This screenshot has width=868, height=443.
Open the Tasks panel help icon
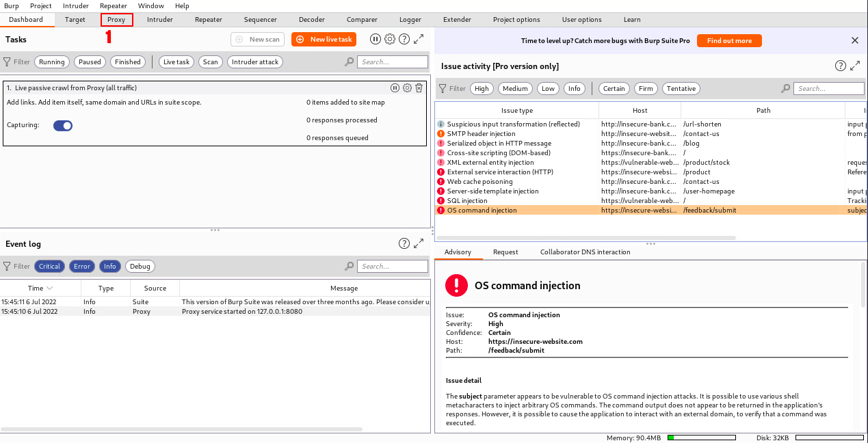click(404, 40)
